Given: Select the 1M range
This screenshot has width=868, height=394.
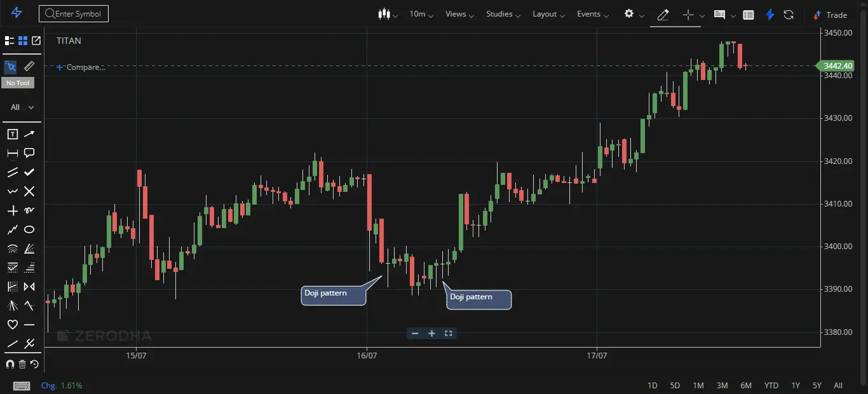Looking at the screenshot, I should 698,386.
